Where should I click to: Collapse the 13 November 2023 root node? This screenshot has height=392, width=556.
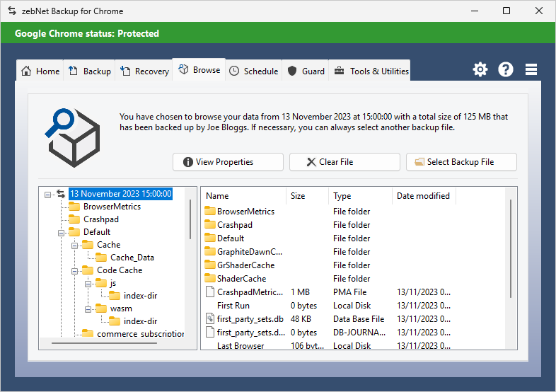point(48,194)
